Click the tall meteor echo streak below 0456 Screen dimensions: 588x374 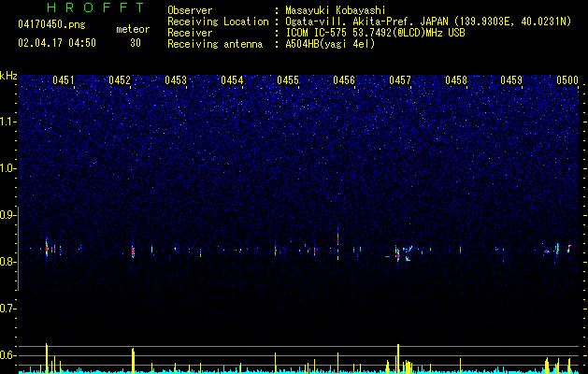(337, 243)
